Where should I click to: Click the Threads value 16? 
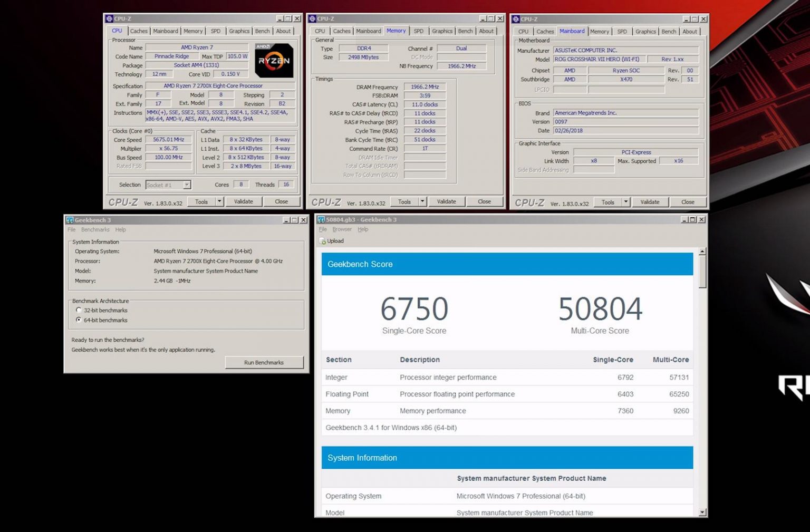[x=286, y=185]
